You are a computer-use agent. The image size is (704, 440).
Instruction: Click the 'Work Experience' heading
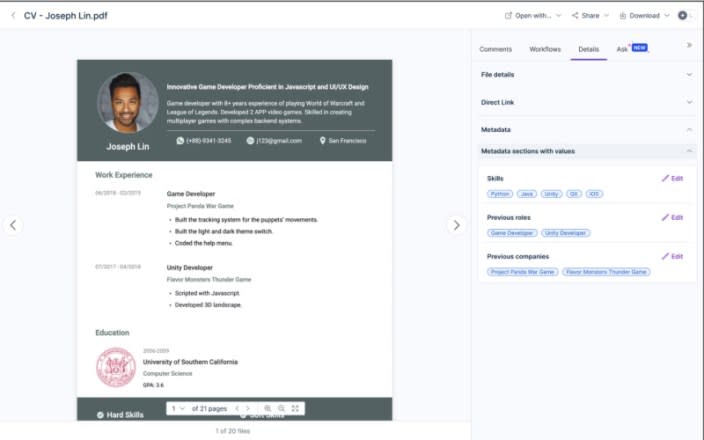point(123,175)
